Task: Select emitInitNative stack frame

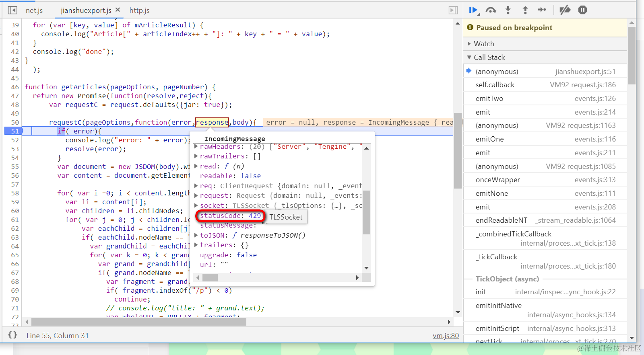Action: [545, 310]
